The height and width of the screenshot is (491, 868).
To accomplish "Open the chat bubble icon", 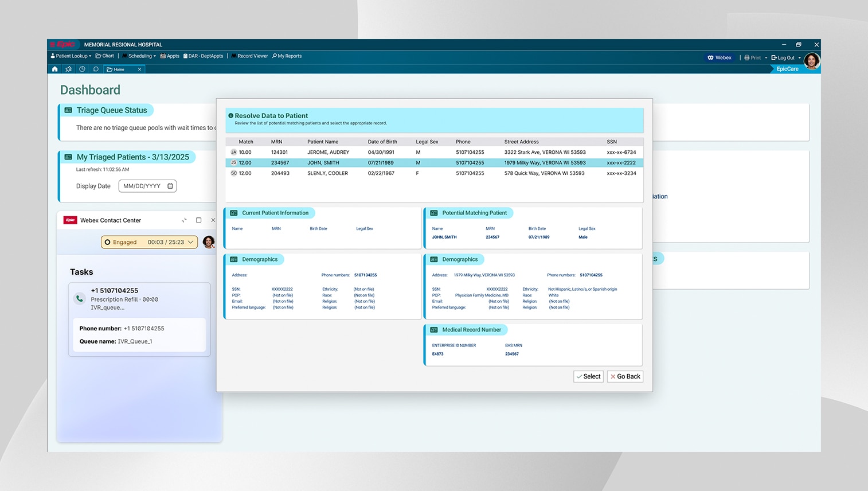I will (96, 69).
